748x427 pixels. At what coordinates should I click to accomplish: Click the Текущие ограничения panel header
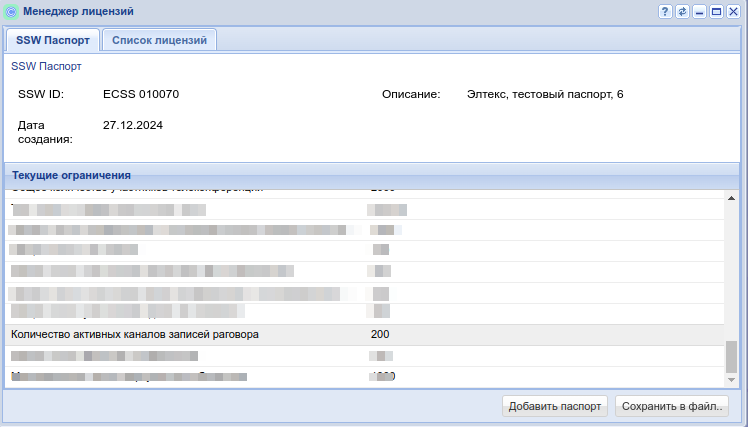[372, 176]
